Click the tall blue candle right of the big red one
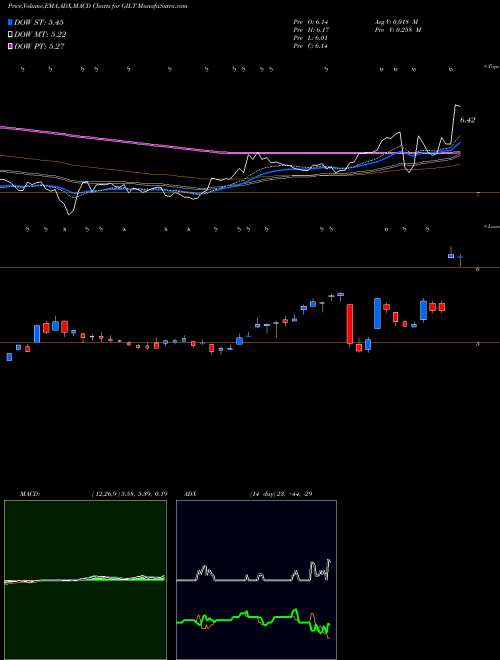This screenshot has width=500, height=660. (378, 313)
